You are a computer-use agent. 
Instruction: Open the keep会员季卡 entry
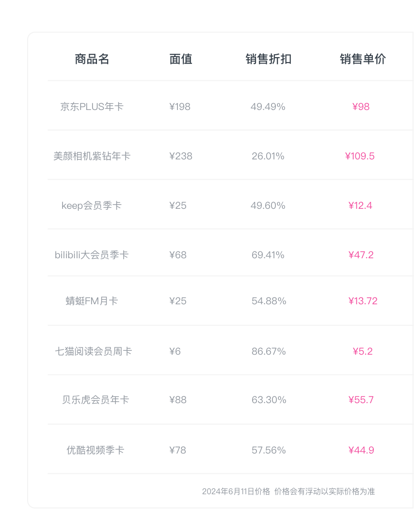tap(91, 205)
